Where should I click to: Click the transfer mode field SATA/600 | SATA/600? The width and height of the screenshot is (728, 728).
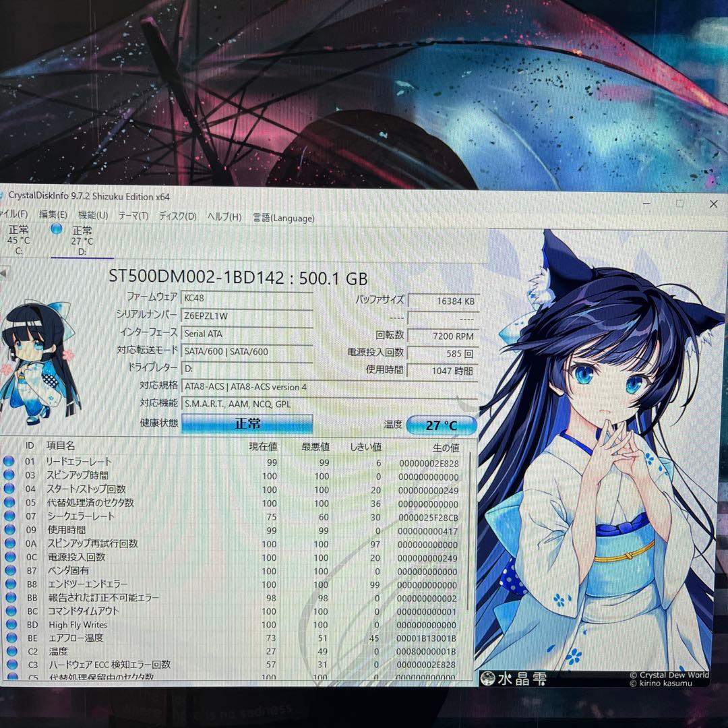(x=247, y=351)
